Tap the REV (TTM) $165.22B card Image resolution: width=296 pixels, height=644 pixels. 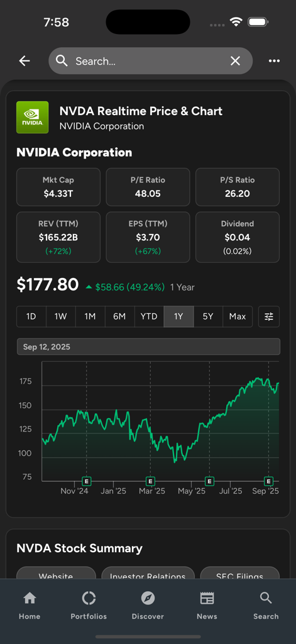pyautogui.click(x=58, y=237)
